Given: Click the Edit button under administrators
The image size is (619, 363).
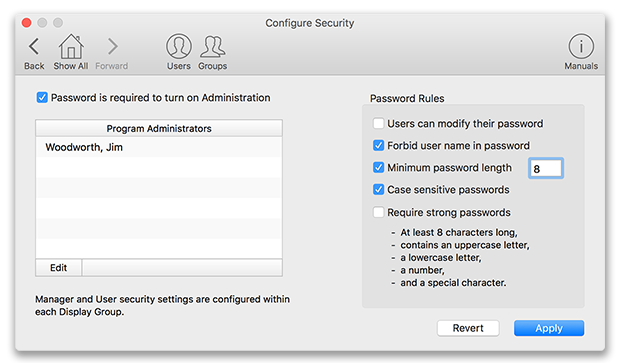Looking at the screenshot, I should 58,268.
